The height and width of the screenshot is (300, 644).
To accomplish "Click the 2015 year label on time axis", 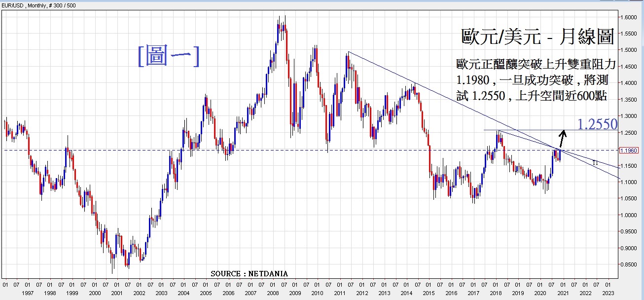I will [429, 293].
